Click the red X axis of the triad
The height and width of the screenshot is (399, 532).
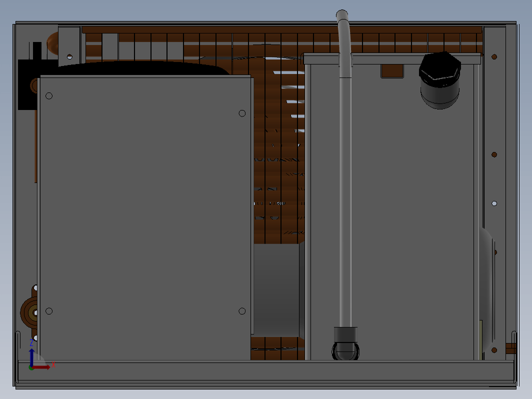pyautogui.click(x=41, y=367)
